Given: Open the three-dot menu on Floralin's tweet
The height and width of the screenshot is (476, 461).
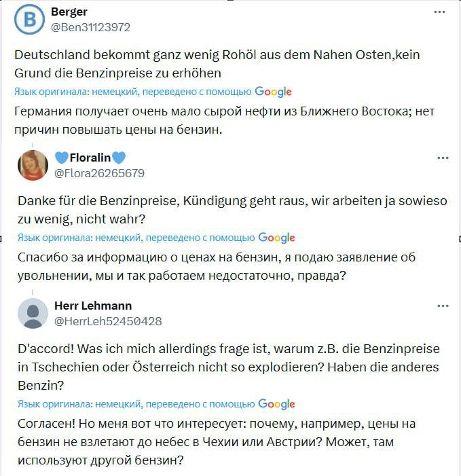Looking at the screenshot, I should click(x=443, y=158).
